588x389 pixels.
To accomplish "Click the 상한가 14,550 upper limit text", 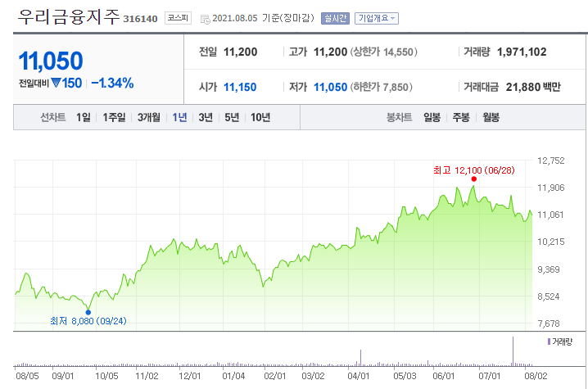I will pos(383,52).
